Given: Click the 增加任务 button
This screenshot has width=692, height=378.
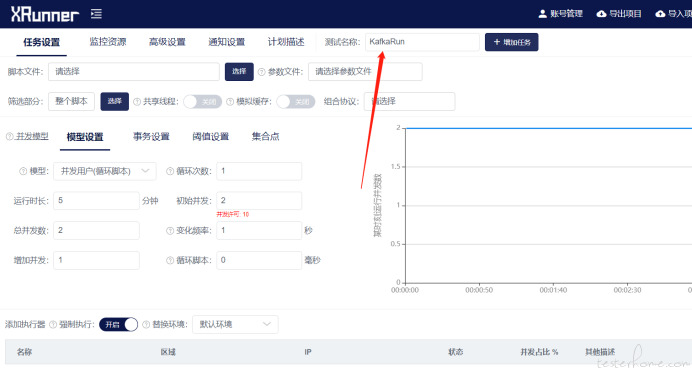Looking at the screenshot, I should pos(511,42).
